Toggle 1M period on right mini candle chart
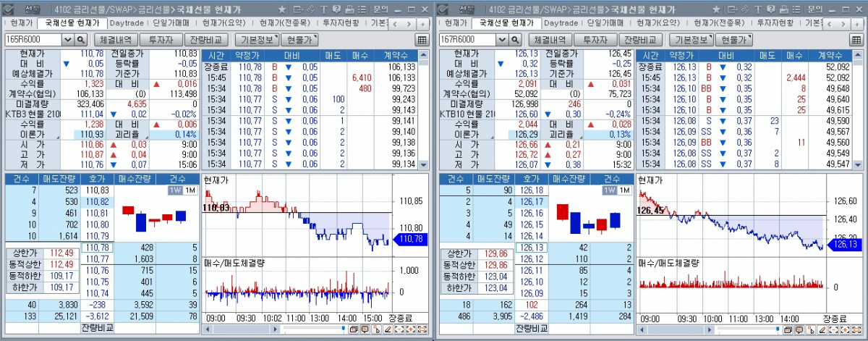 (624, 190)
